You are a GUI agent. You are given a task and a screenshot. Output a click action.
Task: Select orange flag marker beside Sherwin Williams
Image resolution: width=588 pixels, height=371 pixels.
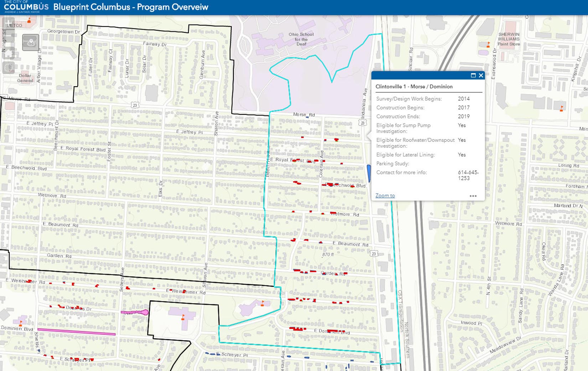coord(488,45)
